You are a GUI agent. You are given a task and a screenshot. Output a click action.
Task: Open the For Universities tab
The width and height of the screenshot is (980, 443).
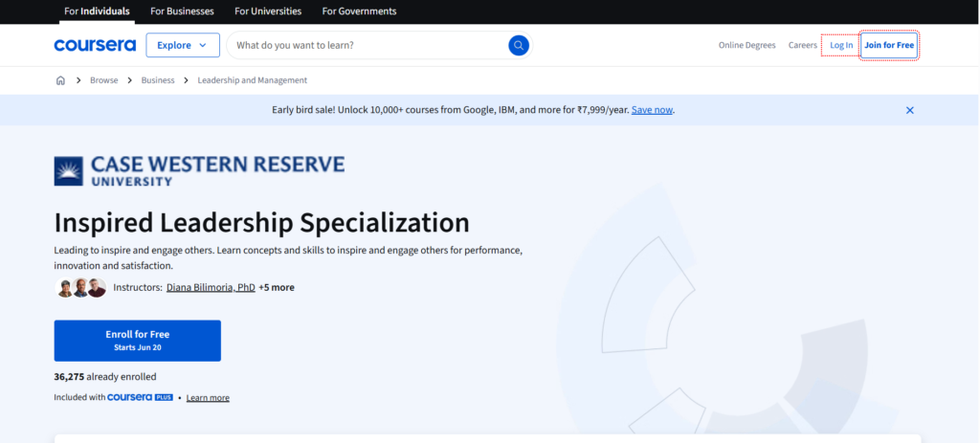pyautogui.click(x=268, y=11)
